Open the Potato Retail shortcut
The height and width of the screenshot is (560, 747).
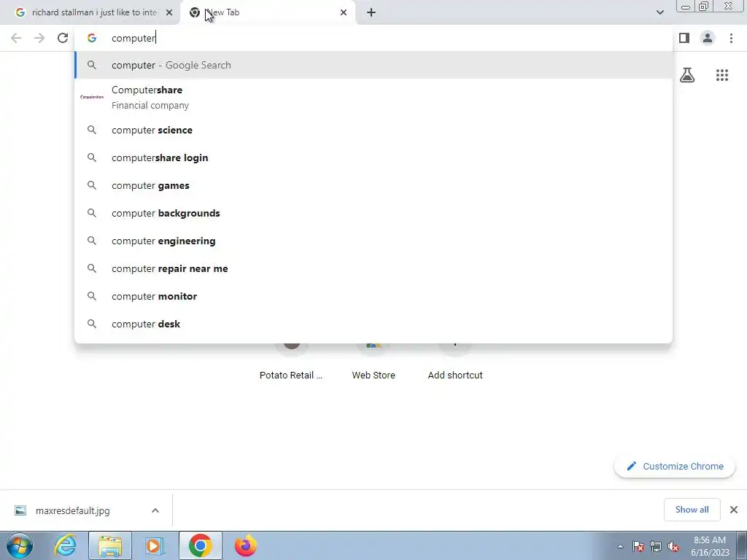[x=291, y=362]
